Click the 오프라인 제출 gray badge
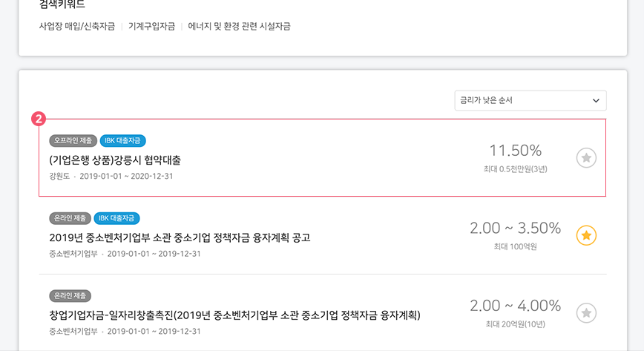Image resolution: width=644 pixels, height=351 pixels. coord(73,140)
